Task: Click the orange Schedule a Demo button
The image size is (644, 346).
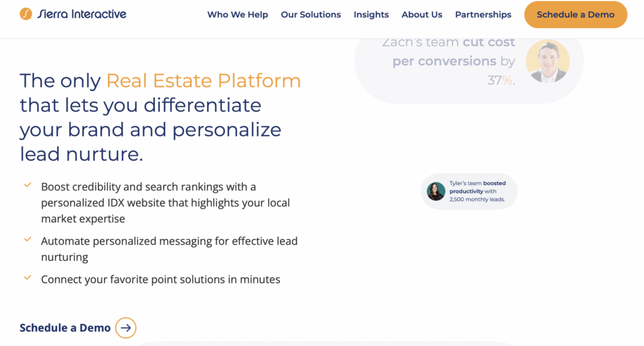Action: pos(575,15)
